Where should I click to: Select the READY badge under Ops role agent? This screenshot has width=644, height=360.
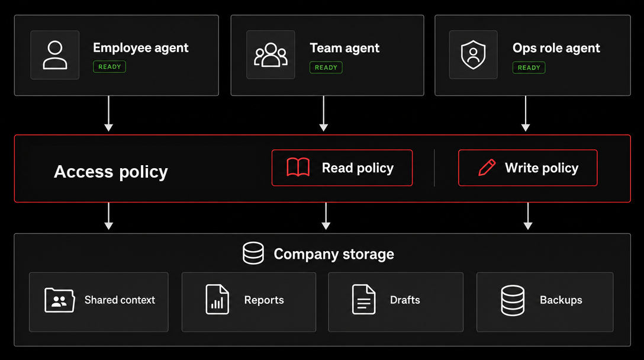[x=529, y=67]
